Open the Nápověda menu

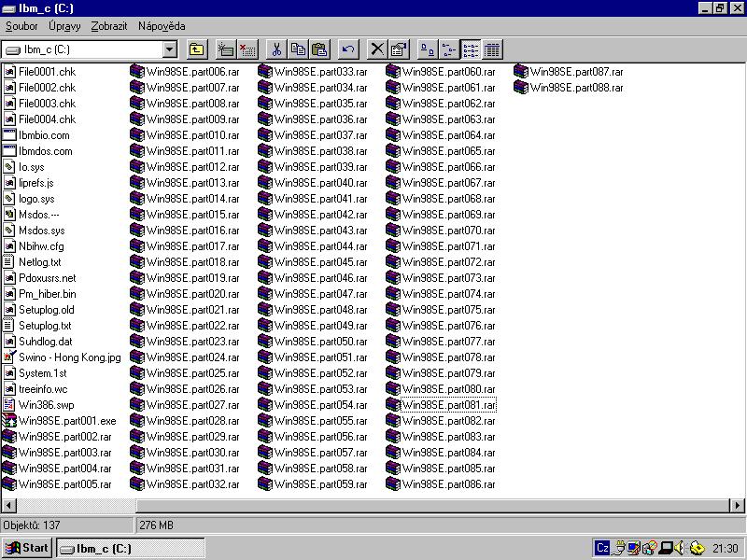pos(162,26)
